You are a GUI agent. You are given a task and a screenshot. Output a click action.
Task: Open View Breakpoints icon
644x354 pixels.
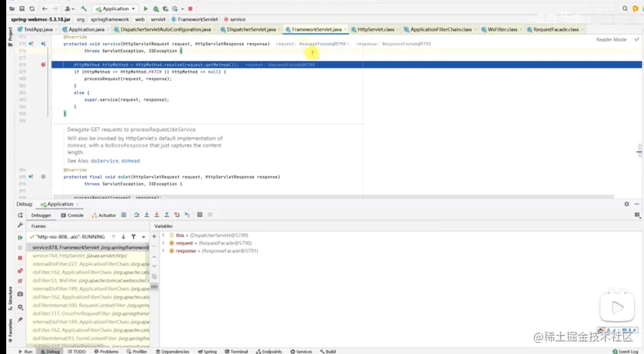pos(20,271)
